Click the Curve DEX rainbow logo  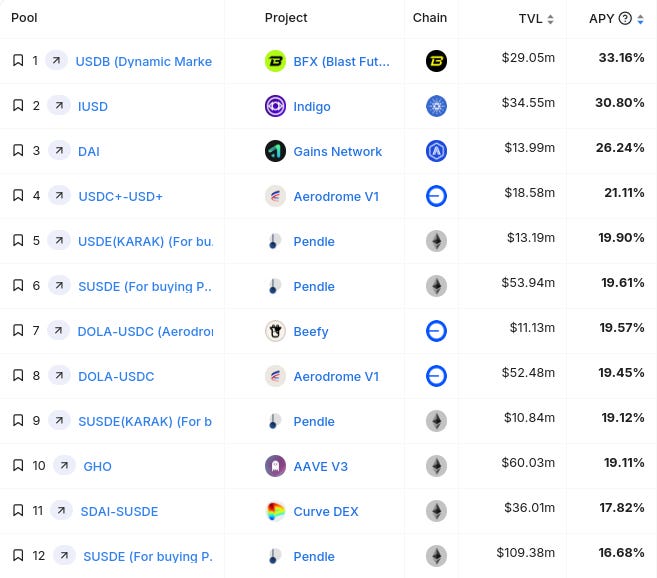pyautogui.click(x=275, y=511)
